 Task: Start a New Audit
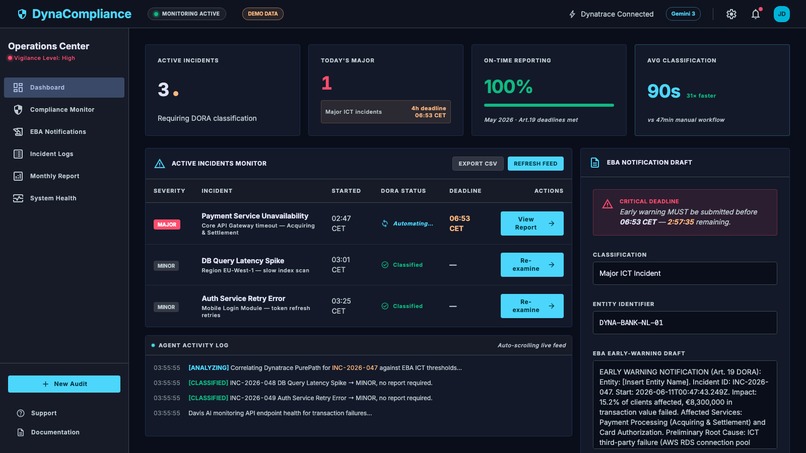[64, 384]
